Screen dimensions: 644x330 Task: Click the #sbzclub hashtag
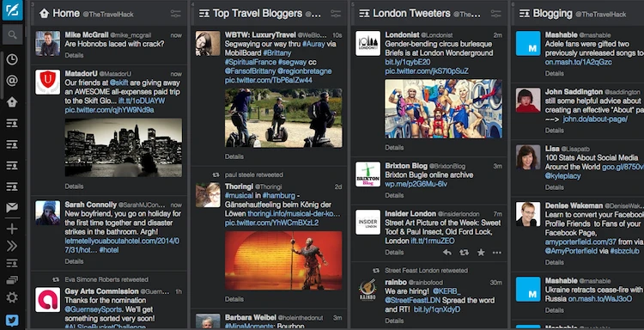[x=625, y=250]
